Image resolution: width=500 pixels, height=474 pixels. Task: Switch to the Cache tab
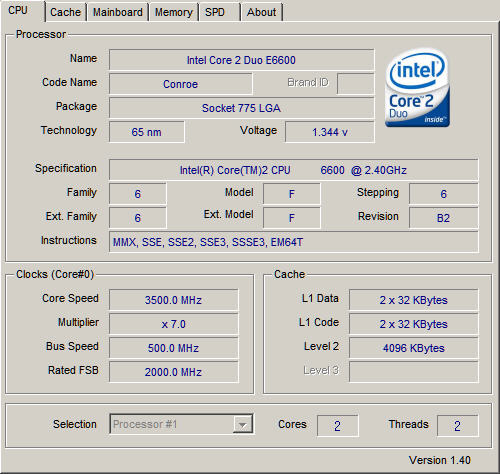(66, 12)
